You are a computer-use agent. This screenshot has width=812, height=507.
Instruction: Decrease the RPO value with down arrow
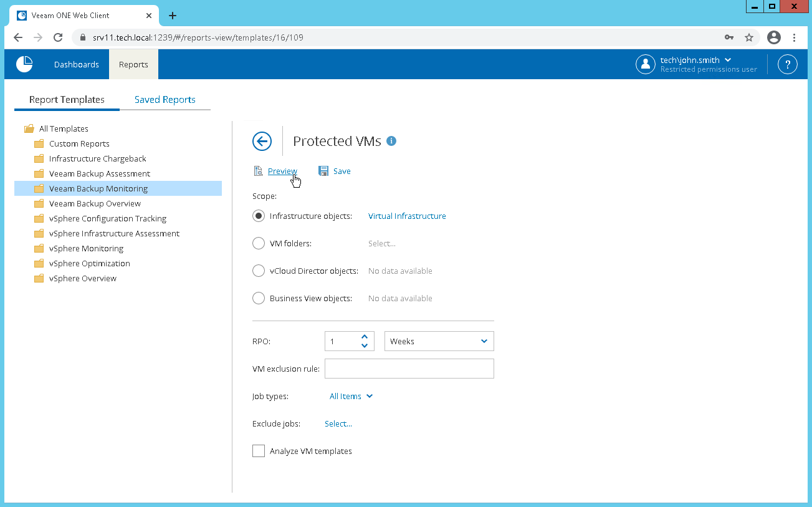pos(365,345)
